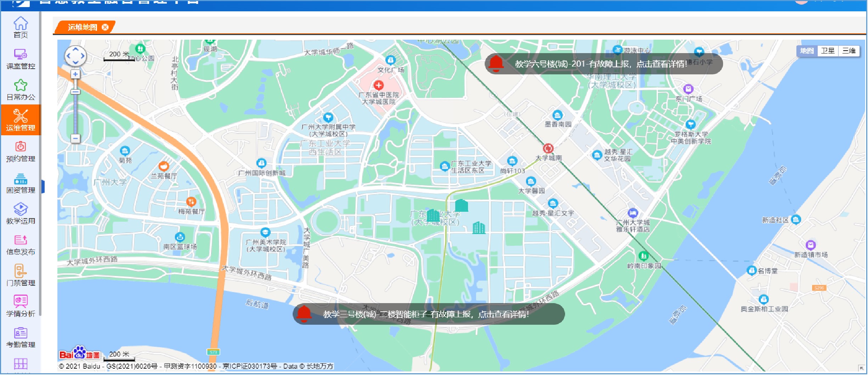Click the 新造镇市场 marker
The height and width of the screenshot is (375, 868).
point(811,245)
